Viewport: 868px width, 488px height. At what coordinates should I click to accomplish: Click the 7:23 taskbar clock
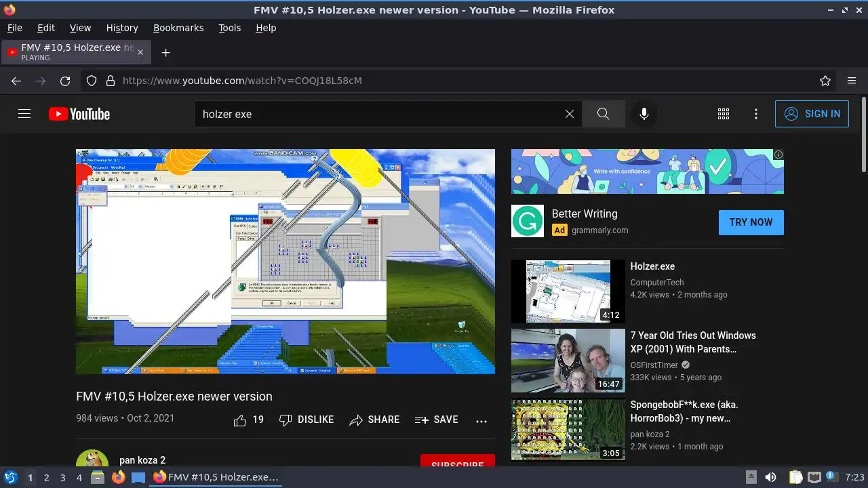[x=854, y=477]
